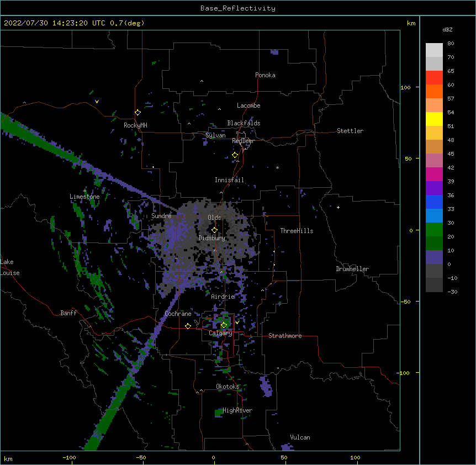Click the 100 tick on the right axis

[405, 87]
